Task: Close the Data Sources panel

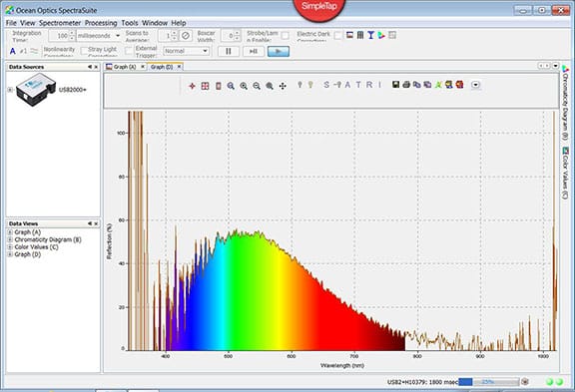Action: coord(96,67)
